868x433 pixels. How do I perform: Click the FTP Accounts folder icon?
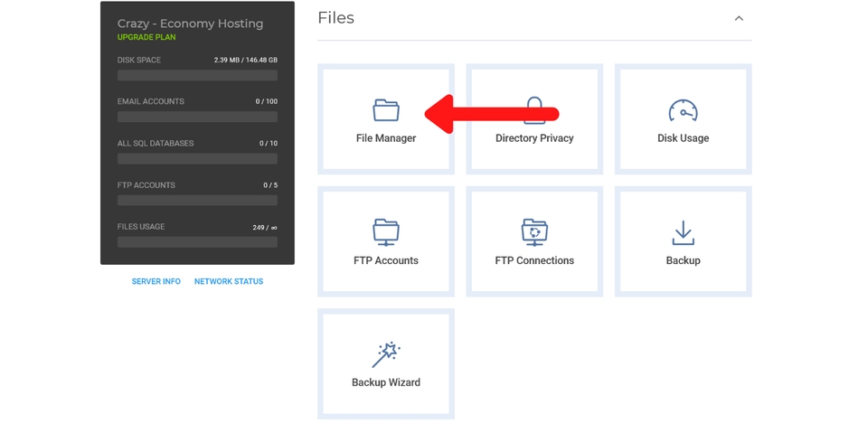(386, 232)
